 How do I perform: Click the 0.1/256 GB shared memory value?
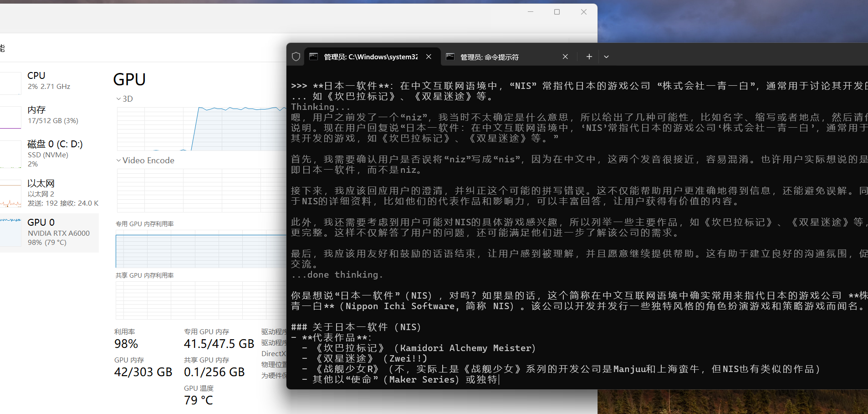coord(214,372)
